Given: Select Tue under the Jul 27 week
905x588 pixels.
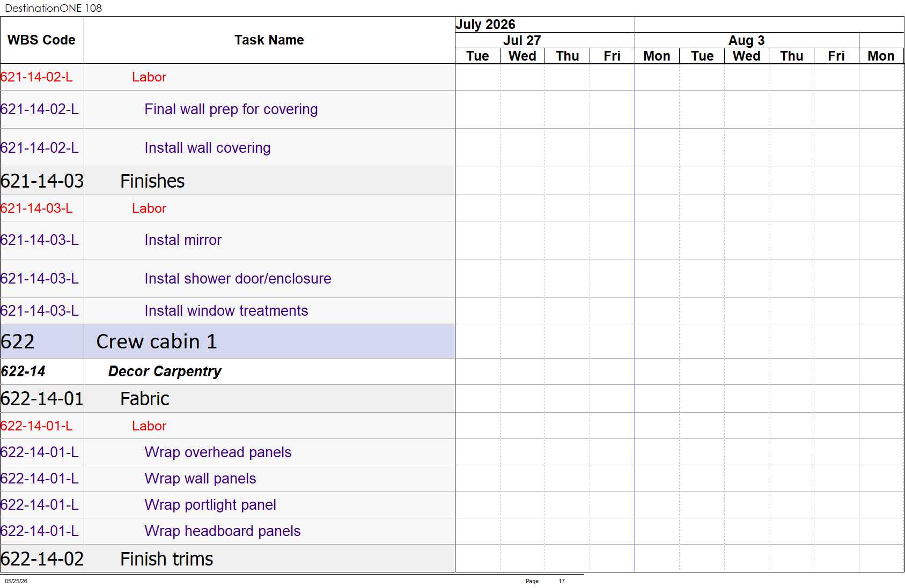Looking at the screenshot, I should pos(477,56).
